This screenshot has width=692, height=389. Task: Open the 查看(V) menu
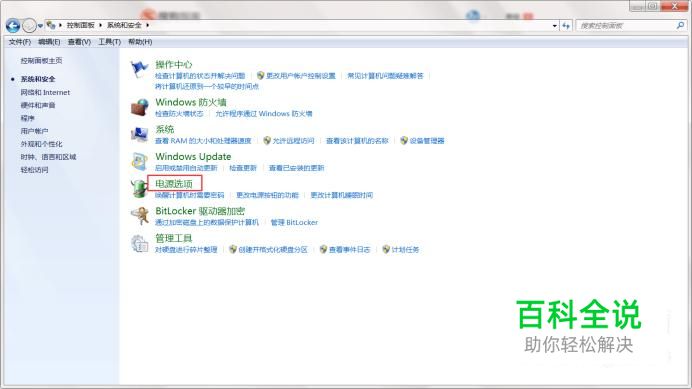click(79, 42)
